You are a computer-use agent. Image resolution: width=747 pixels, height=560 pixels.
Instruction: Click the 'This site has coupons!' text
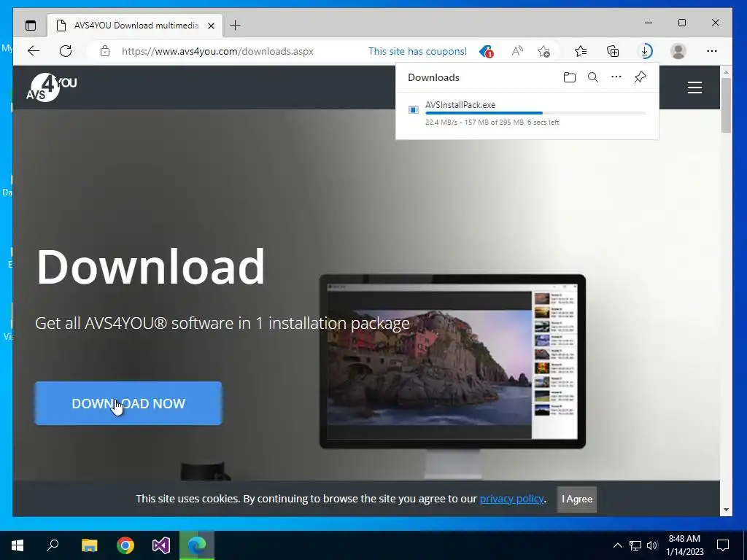tap(417, 52)
